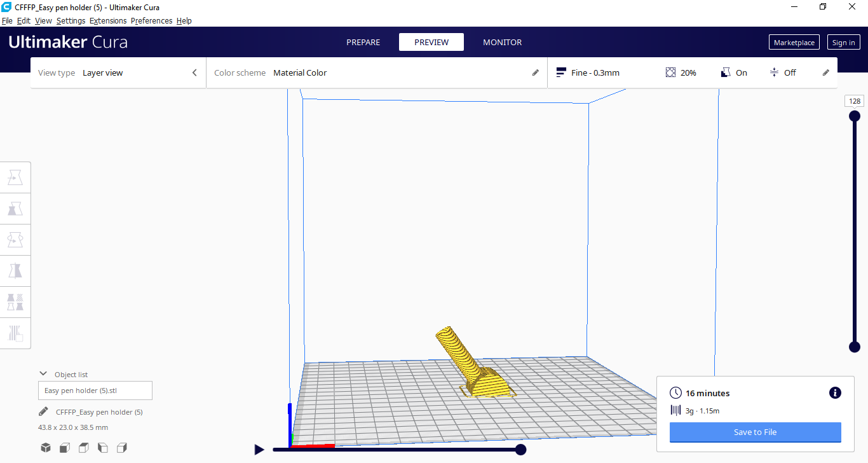
Task: Click upper handle of layer slider
Action: [855, 116]
